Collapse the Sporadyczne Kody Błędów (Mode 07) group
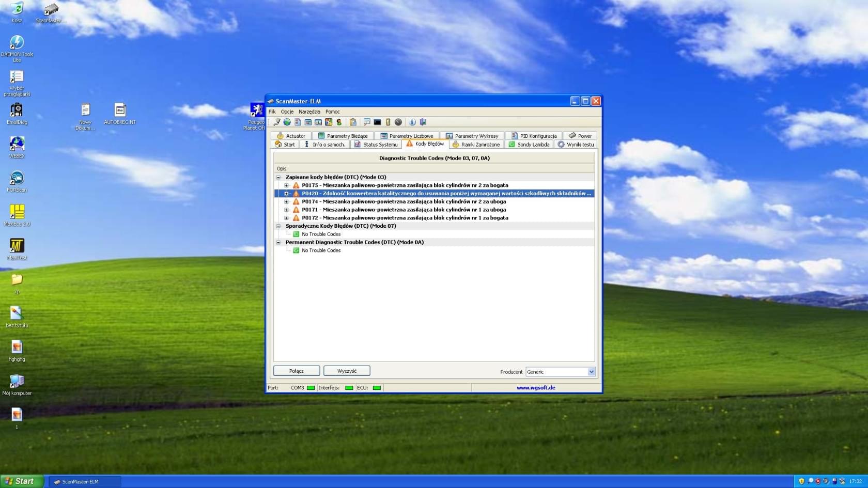The image size is (868, 488). (278, 226)
